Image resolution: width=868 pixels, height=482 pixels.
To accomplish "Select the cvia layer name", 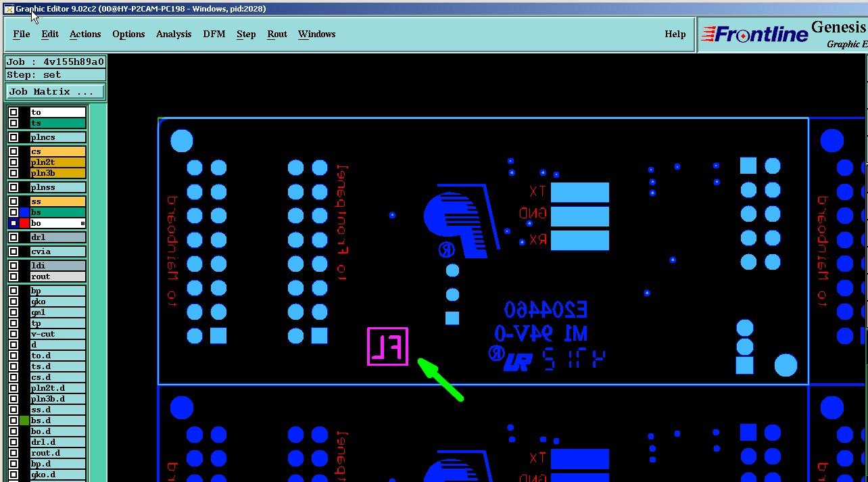I will click(x=58, y=251).
